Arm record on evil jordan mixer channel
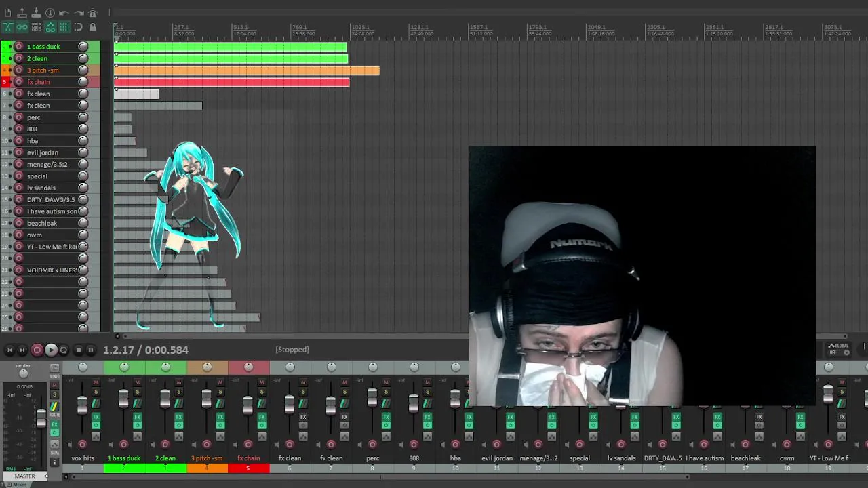This screenshot has width=868, height=488. pyautogui.click(x=496, y=445)
